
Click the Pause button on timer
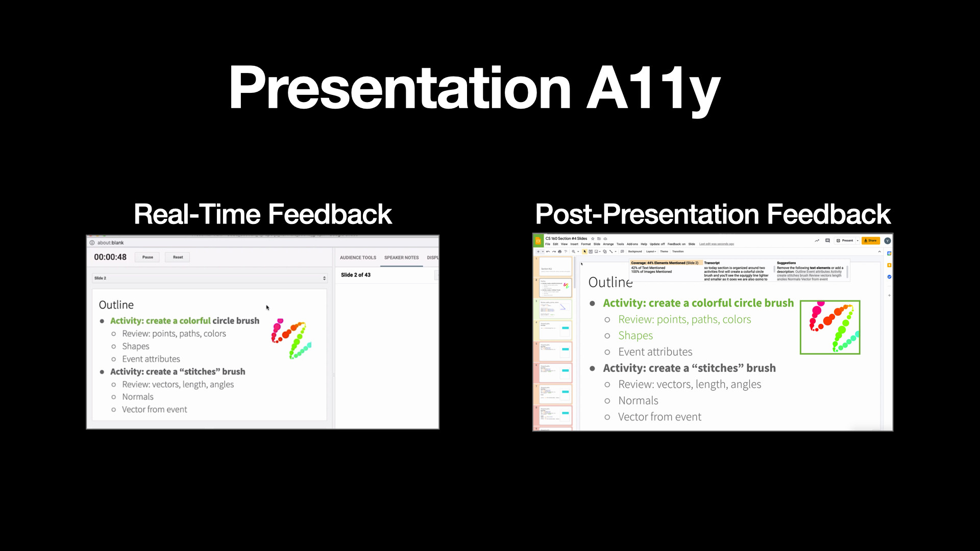pos(148,257)
